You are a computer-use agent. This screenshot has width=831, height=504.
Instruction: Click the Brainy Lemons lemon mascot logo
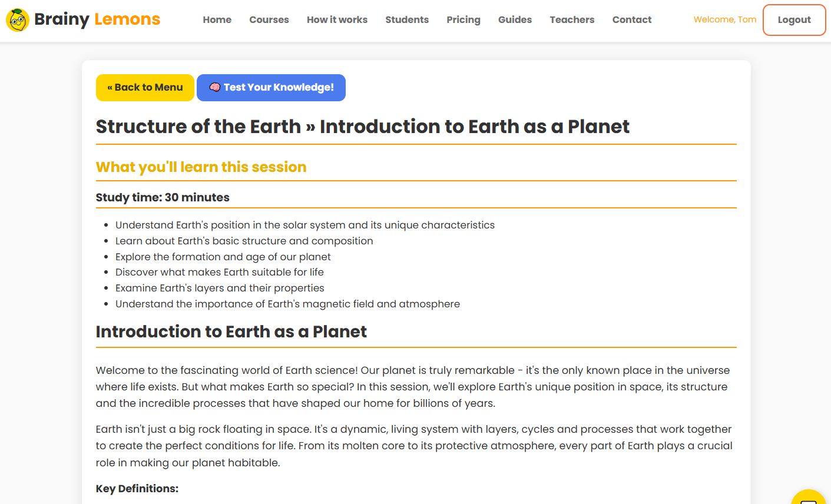(16, 19)
